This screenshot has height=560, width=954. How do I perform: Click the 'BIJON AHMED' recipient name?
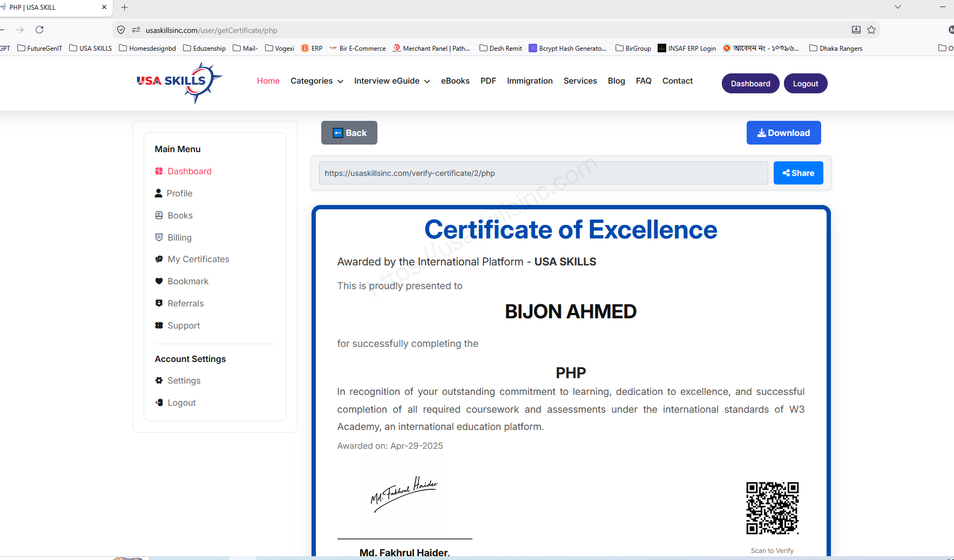click(571, 311)
